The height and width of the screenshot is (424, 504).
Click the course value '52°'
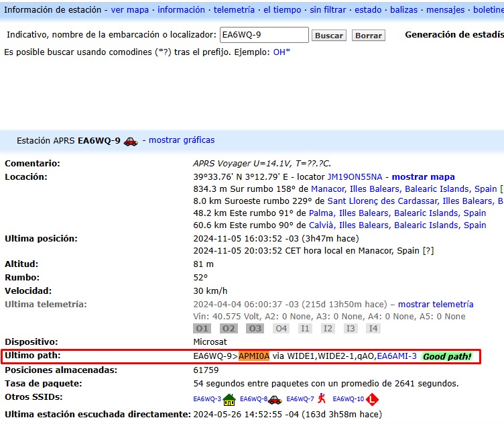[200, 278]
